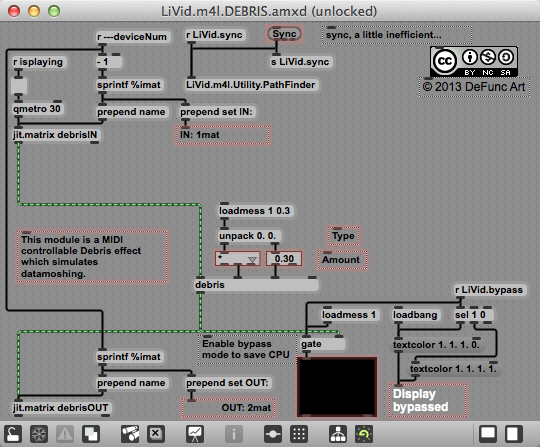Click the Max window X icon
Screen dimensions: 540x447
pyautogui.click(x=156, y=434)
